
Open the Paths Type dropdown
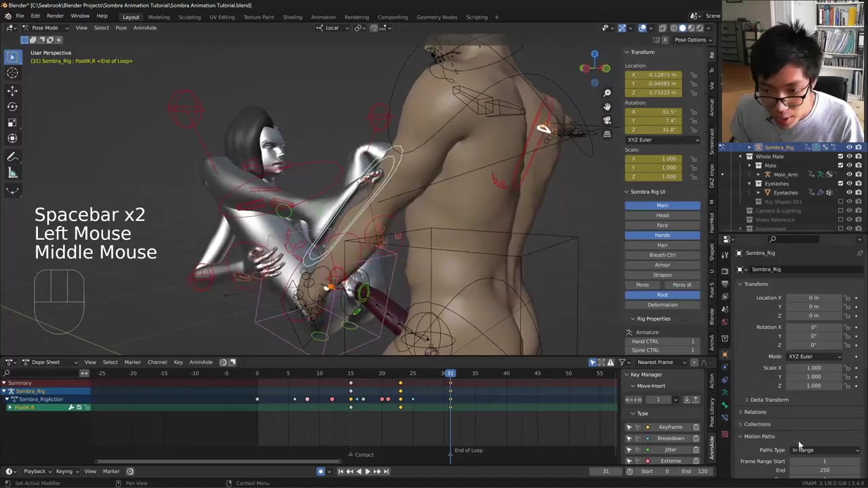(x=825, y=450)
